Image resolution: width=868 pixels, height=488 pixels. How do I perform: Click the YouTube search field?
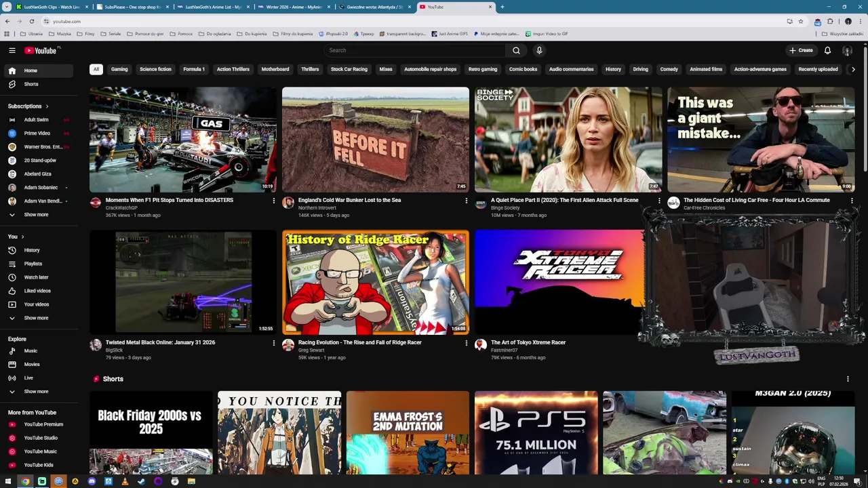(414, 50)
